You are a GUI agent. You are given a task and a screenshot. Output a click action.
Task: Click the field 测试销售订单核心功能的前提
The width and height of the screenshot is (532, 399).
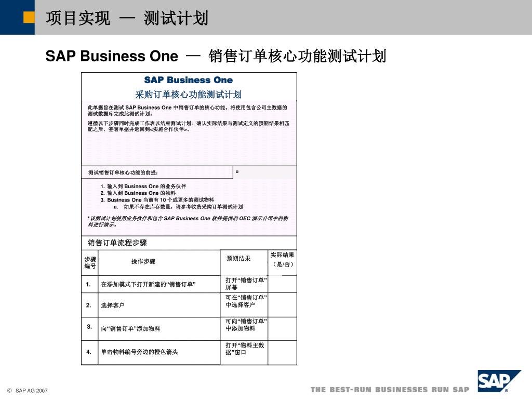(x=157, y=172)
